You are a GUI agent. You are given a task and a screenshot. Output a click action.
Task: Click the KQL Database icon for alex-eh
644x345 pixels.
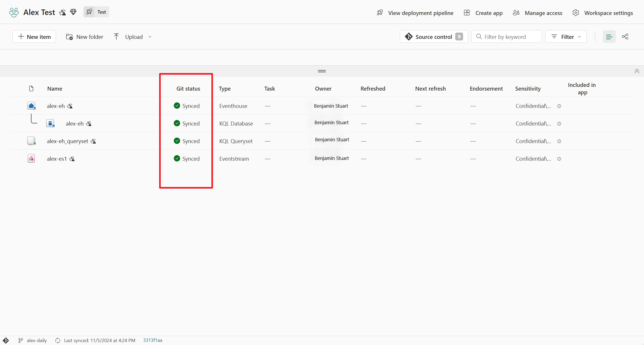click(x=50, y=123)
